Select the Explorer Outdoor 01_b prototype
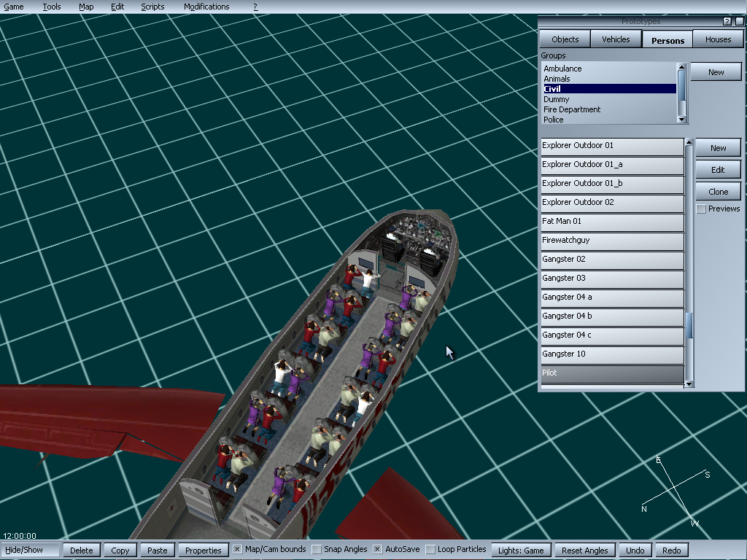The height and width of the screenshot is (560, 747). point(612,184)
